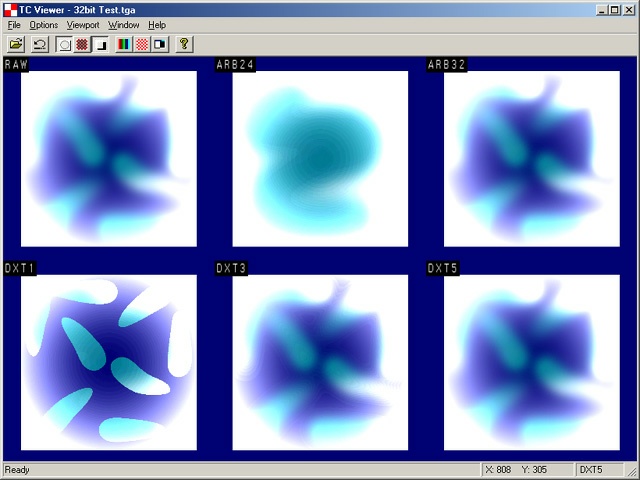Viewport: 640px width, 480px height.
Task: Open the File menu
Action: 14,25
